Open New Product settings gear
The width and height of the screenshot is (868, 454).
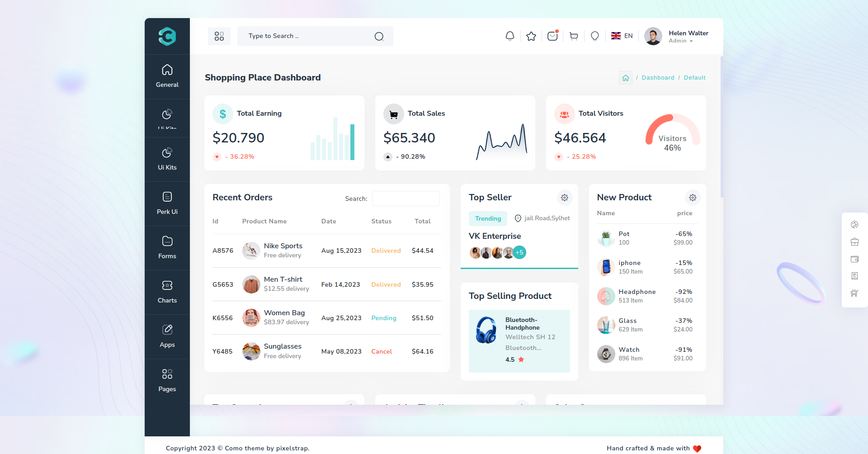pos(692,198)
